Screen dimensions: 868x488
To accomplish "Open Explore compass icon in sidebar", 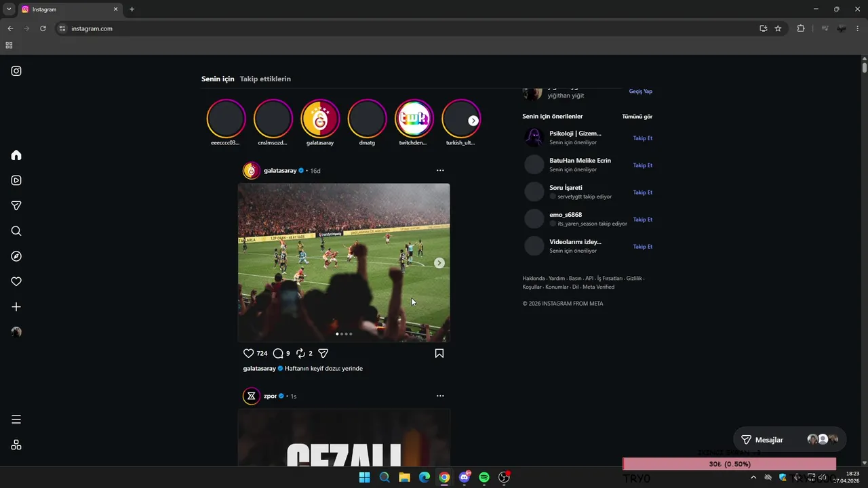I will (16, 256).
